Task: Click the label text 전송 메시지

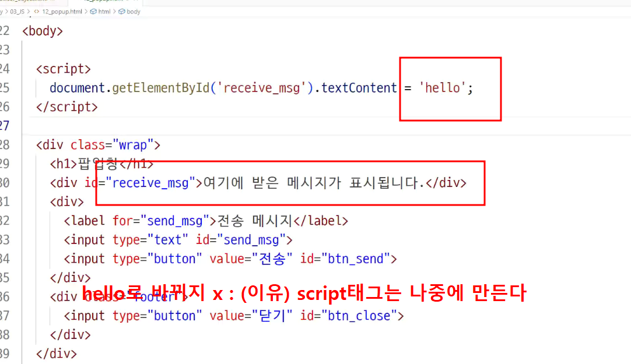Action: click(x=254, y=221)
